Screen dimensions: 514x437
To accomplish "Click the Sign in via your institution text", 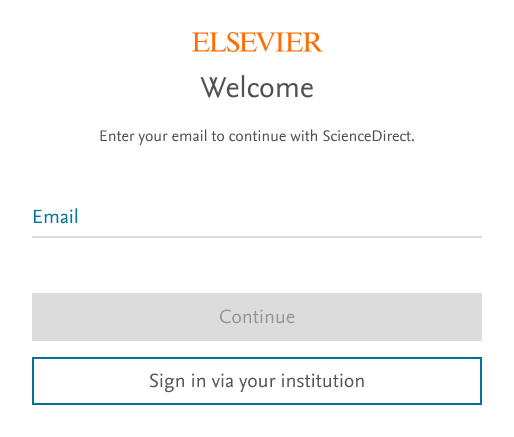I will 257,381.
